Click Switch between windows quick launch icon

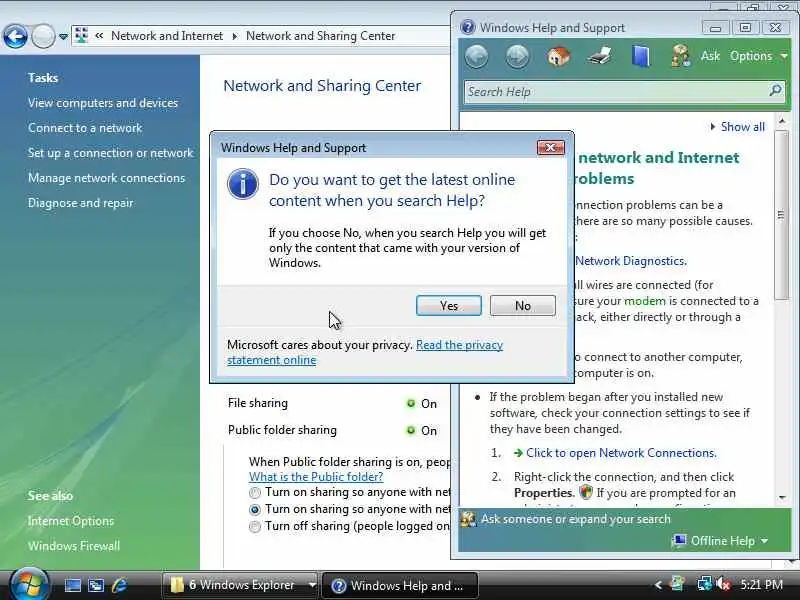(x=96, y=585)
